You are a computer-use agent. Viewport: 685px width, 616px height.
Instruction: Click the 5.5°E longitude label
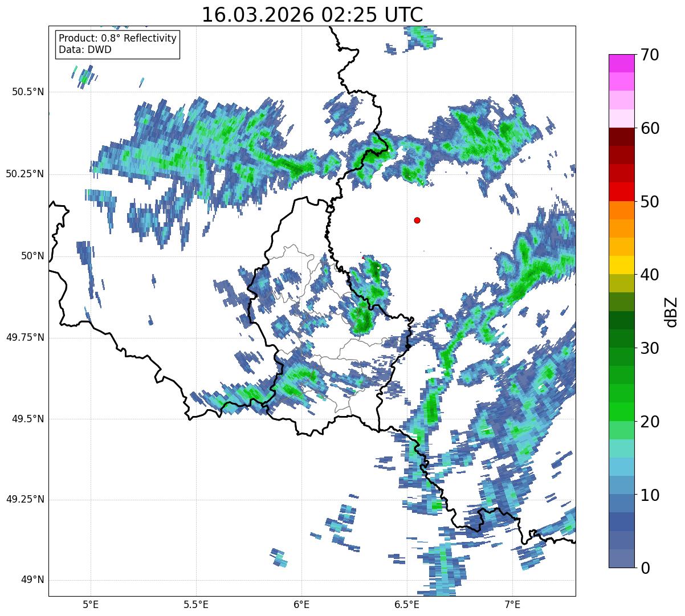pyautogui.click(x=196, y=604)
